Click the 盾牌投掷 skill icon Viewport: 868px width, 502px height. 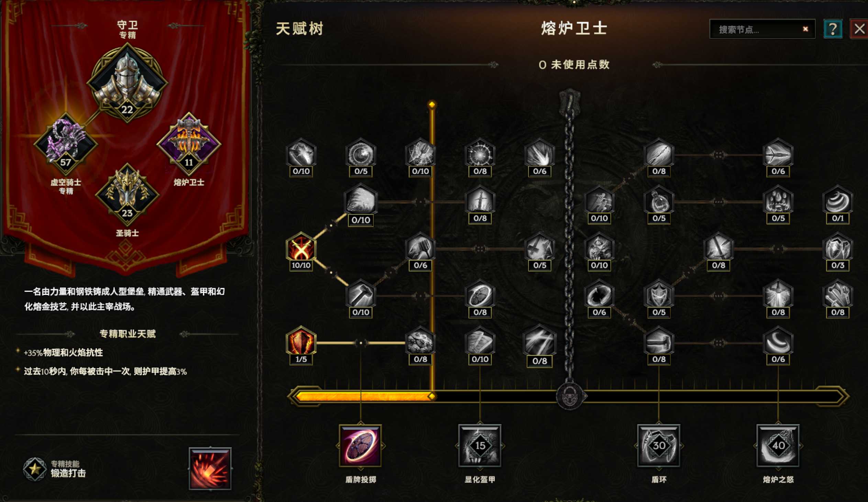(360, 446)
